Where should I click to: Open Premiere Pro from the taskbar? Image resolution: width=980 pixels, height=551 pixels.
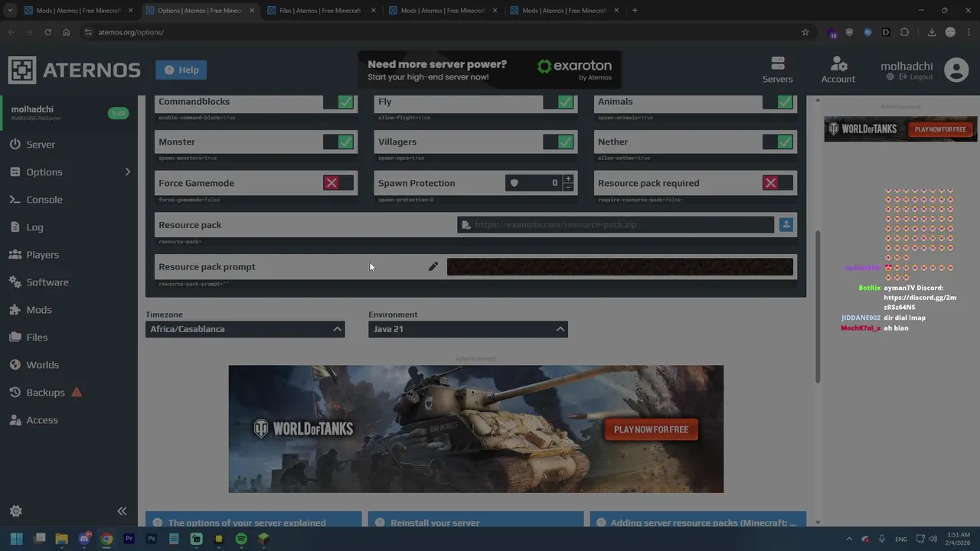(x=129, y=539)
